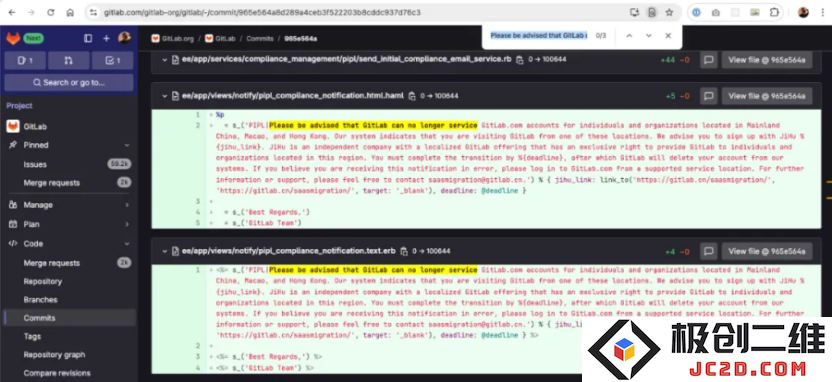Click the 965e564a breadcrumb

(301, 39)
